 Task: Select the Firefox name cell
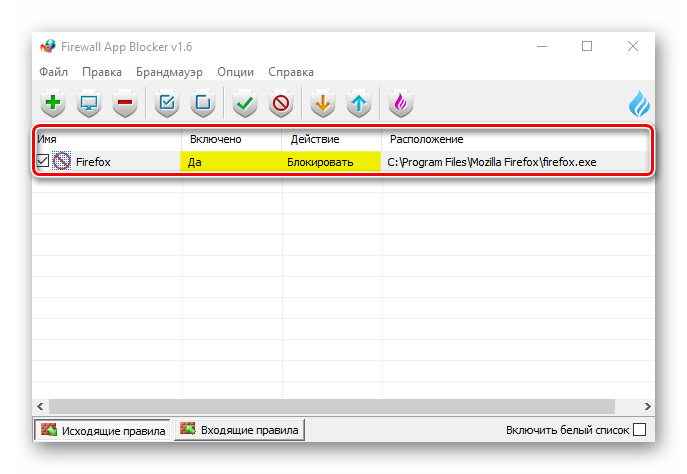93,162
